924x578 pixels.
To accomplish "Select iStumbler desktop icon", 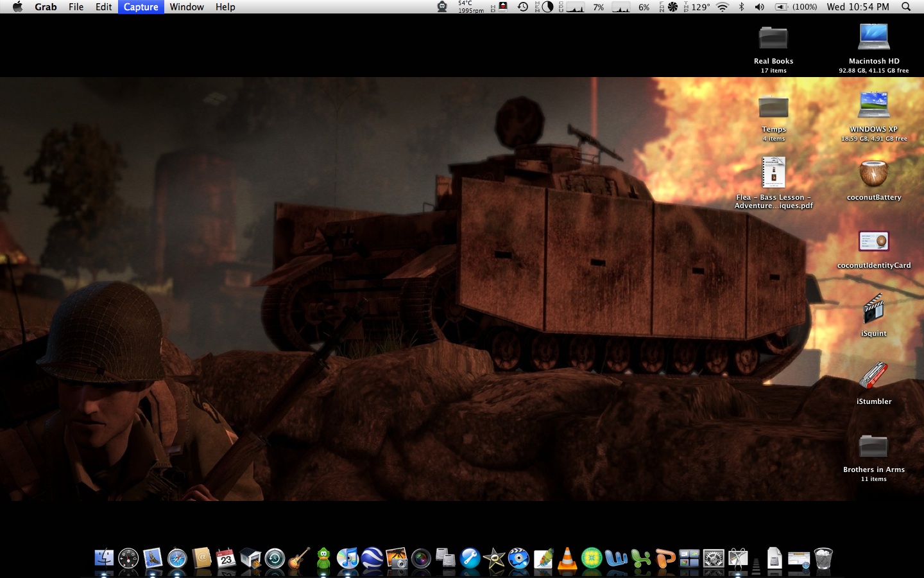I will point(874,376).
